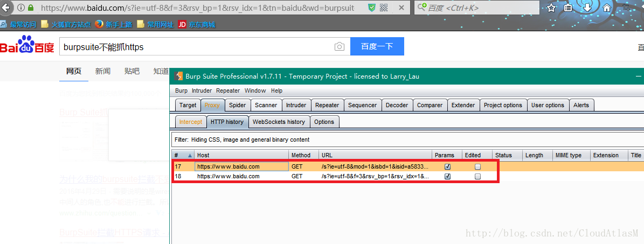644x244 pixels.
Task: Open the QR code icon in address bar
Action: (x=384, y=8)
